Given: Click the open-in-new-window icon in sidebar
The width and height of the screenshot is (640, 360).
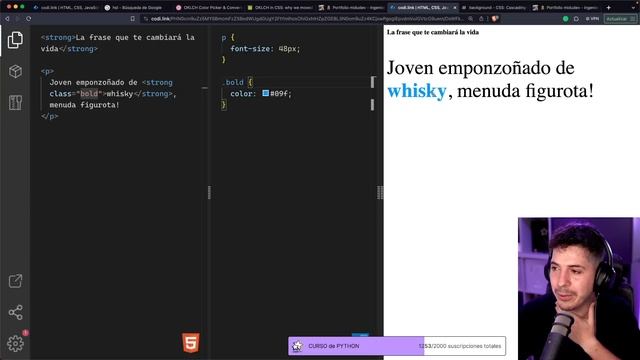Looking at the screenshot, I should click(15, 281).
